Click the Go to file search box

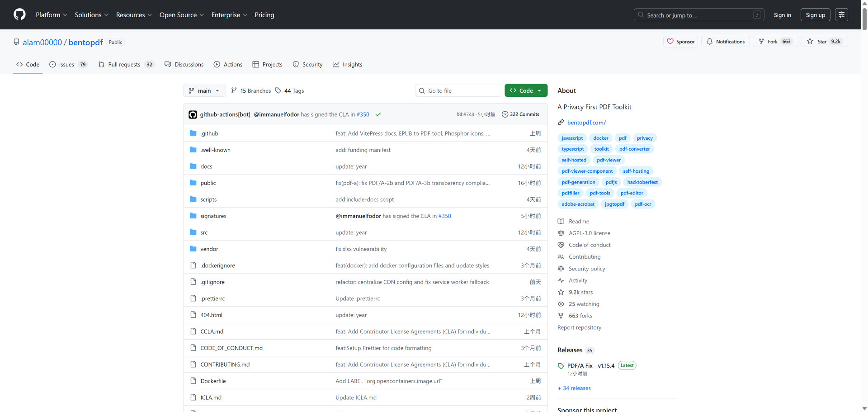(458, 90)
